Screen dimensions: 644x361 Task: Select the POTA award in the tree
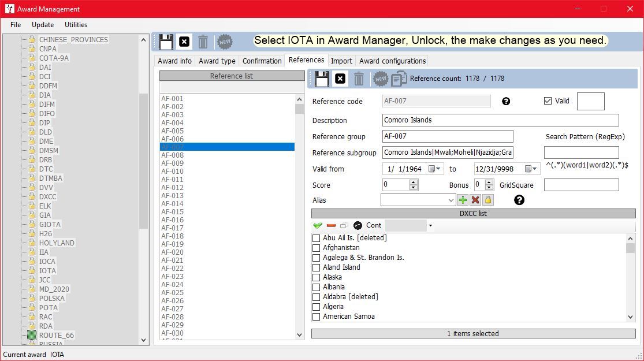tap(48, 308)
